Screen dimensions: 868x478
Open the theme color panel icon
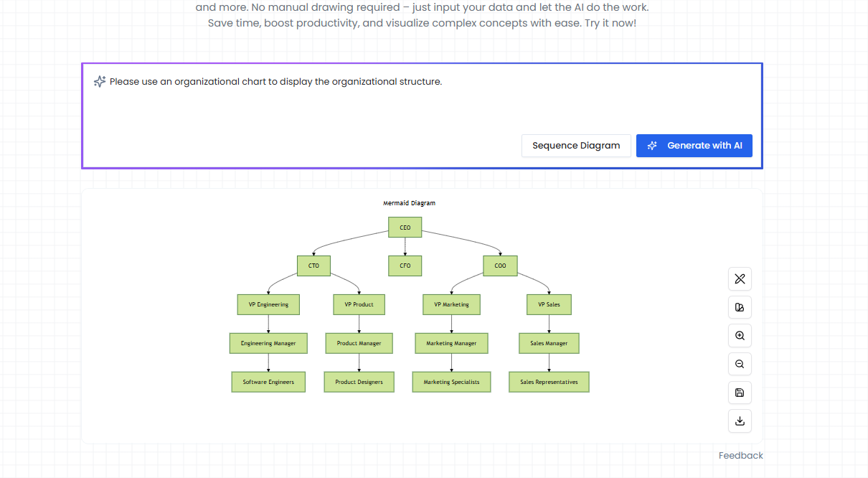point(740,307)
